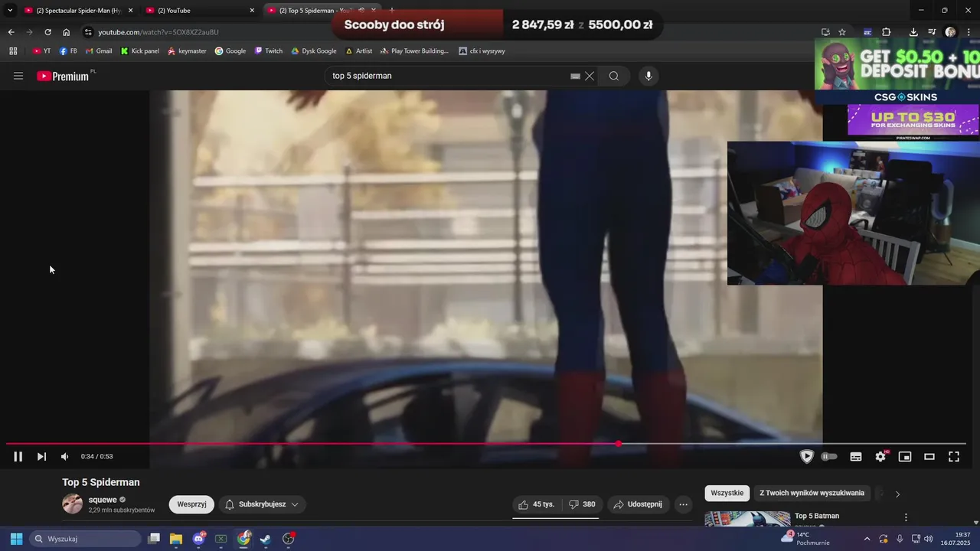Switch to Spectacular Spider-Man browser tab
Screen dimensions: 980x551
point(79,11)
